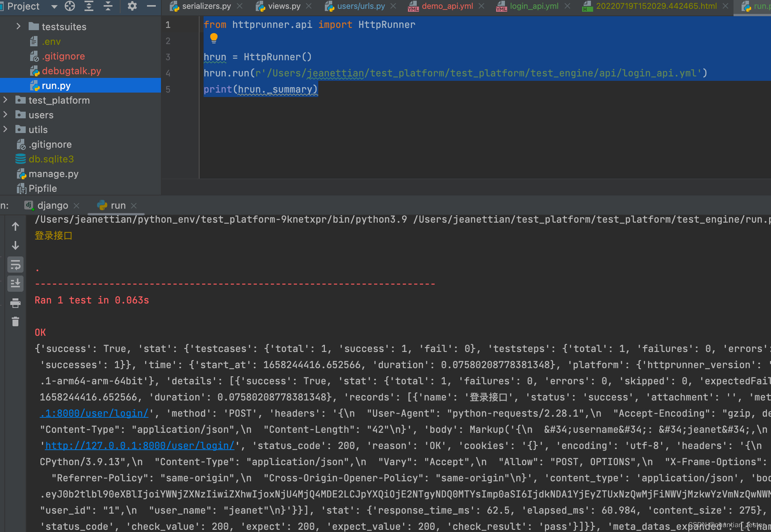Image resolution: width=771 pixels, height=532 pixels.
Task: Open Project panel settings gear
Action: 132,6
